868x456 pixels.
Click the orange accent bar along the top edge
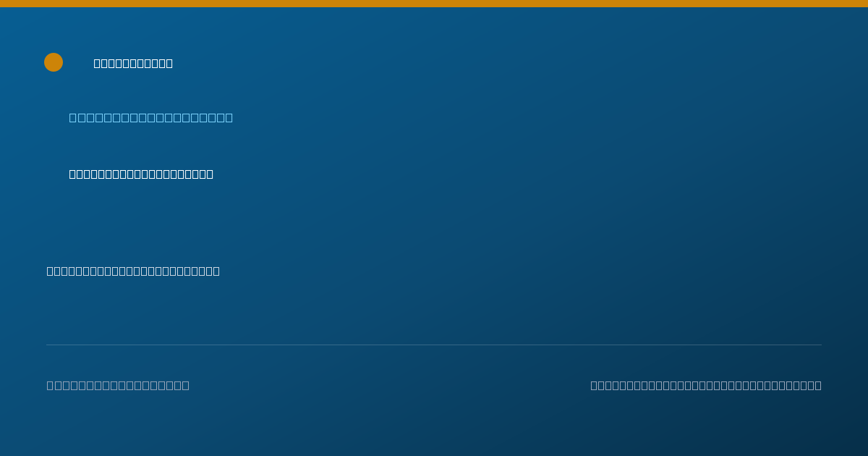click(434, 4)
